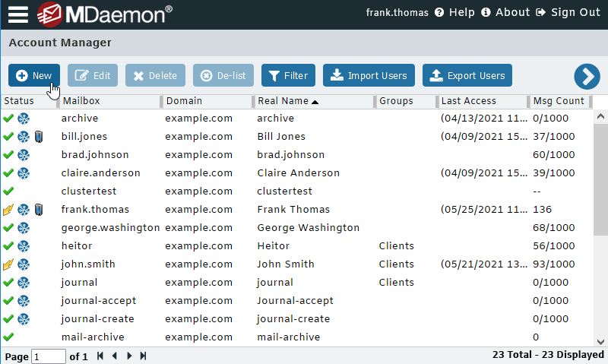The height and width of the screenshot is (364, 608).
Task: Go to previous page
Action: tap(115, 356)
